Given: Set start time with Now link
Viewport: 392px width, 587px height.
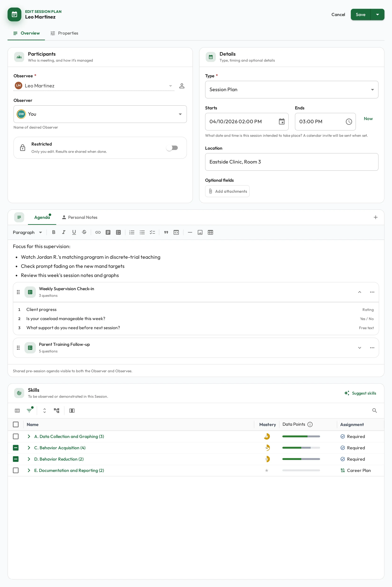Looking at the screenshot, I should click(x=368, y=119).
